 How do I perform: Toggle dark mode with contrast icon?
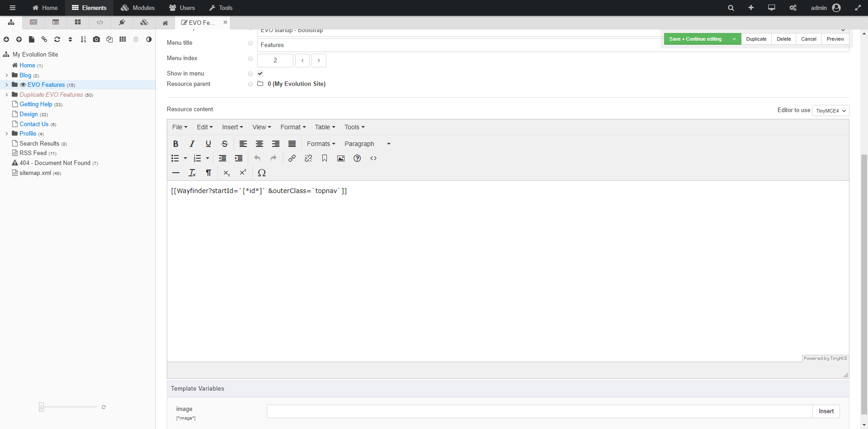(149, 39)
